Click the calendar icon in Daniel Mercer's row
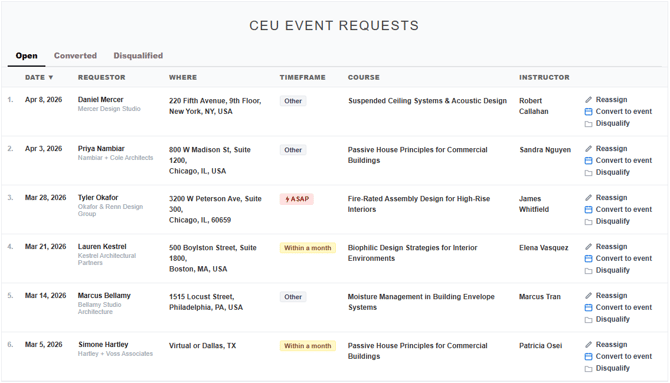Screen dimensions: 670x383 coord(588,112)
